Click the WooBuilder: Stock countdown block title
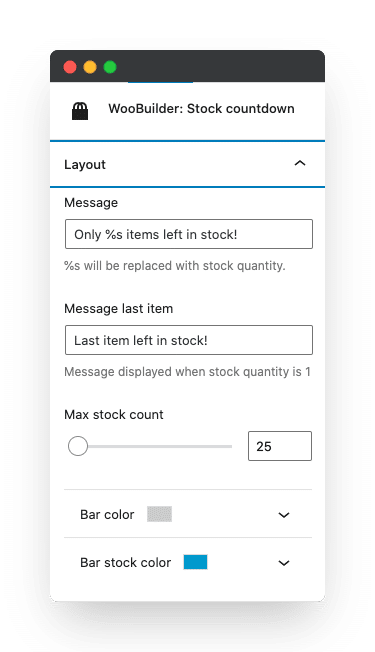This screenshot has width=375, height=652. [x=201, y=109]
